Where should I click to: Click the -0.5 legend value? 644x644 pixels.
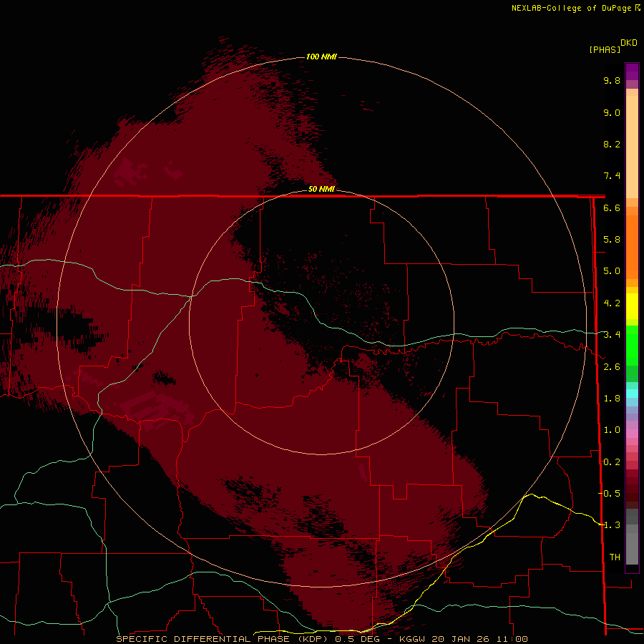(609, 494)
